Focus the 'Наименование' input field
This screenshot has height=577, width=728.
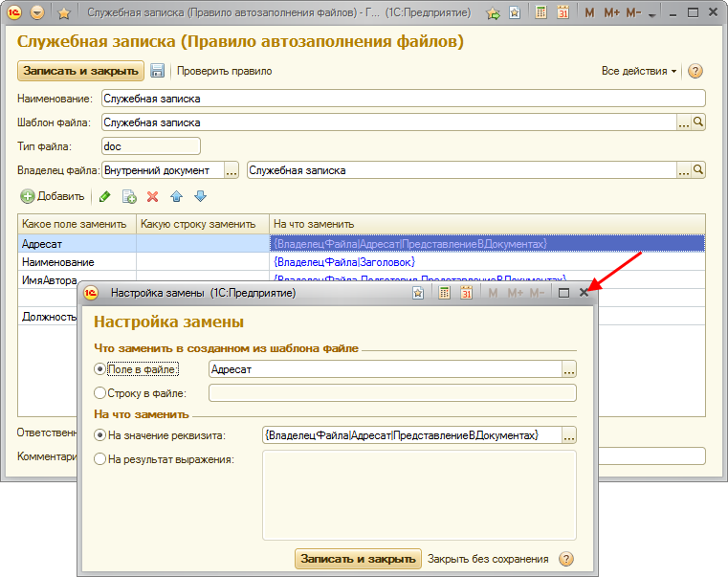[404, 99]
